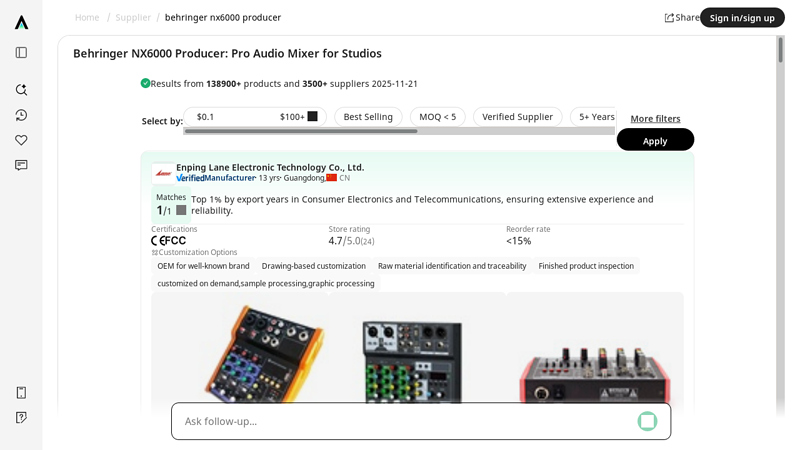Screen dimensions: 800x450
Task: Click Enping Lane supplier logo
Action: click(163, 173)
